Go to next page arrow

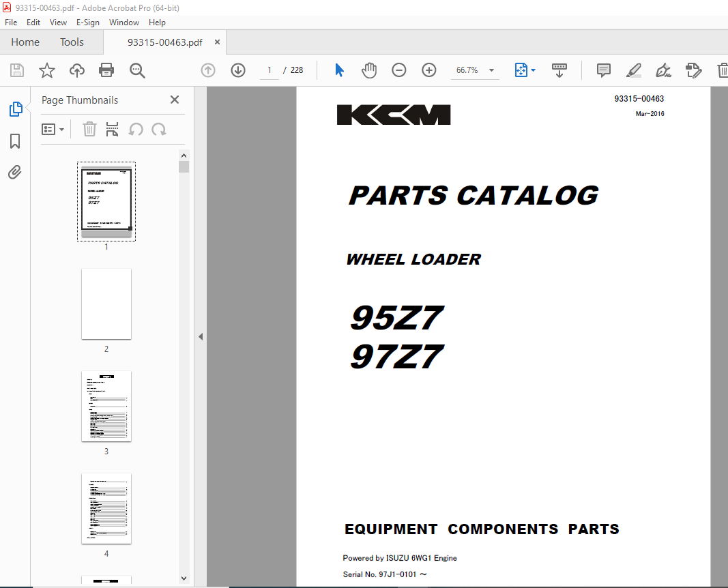(x=238, y=70)
